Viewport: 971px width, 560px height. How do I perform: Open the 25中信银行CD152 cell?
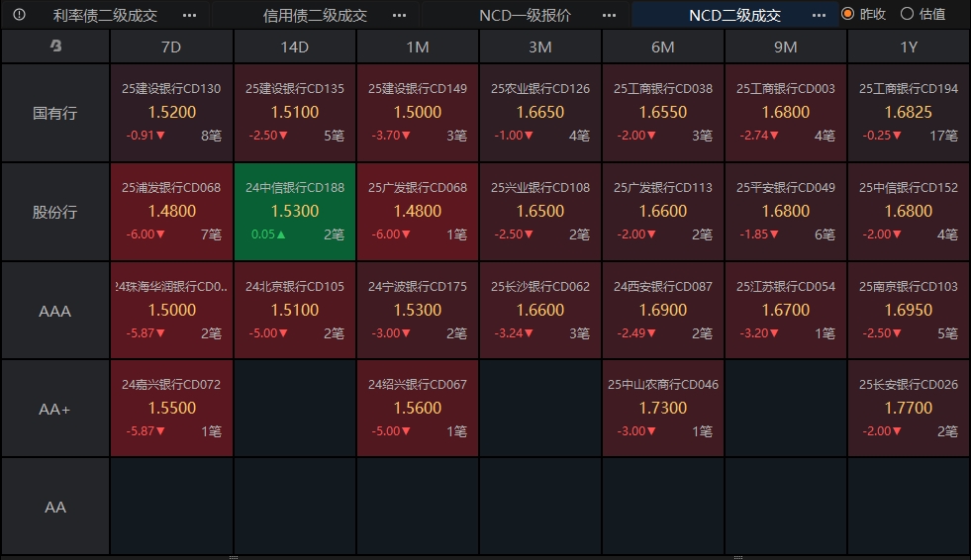[x=909, y=212]
